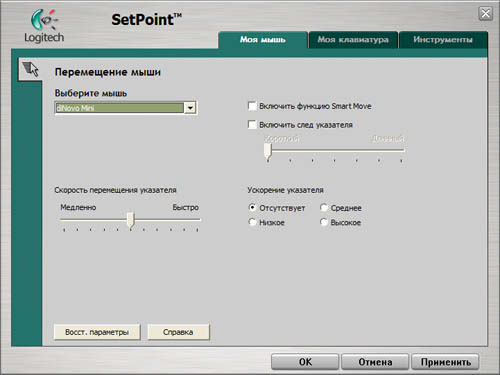Toggle the pointer trail checkbox

(x=252, y=125)
